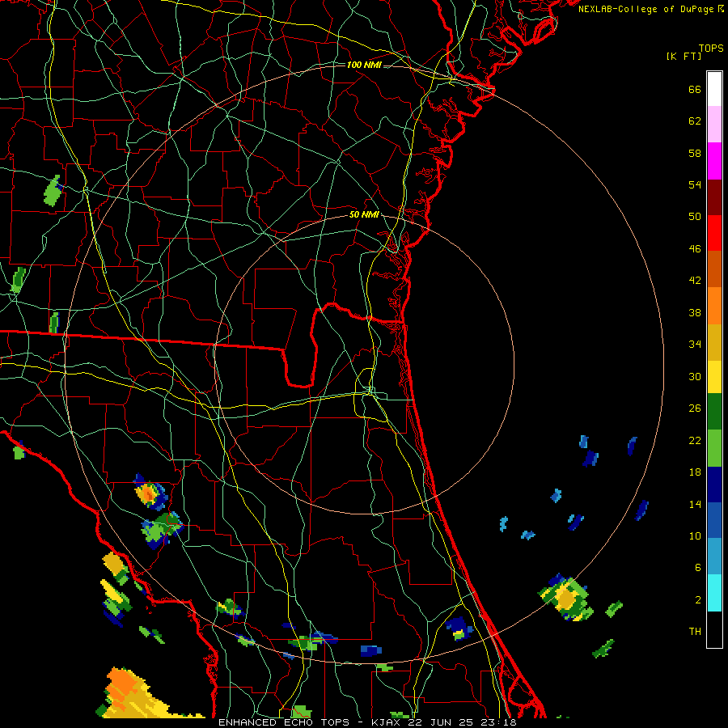Click the '100 NMI' range ring label
Screen dimensions: 728x728
click(x=364, y=65)
